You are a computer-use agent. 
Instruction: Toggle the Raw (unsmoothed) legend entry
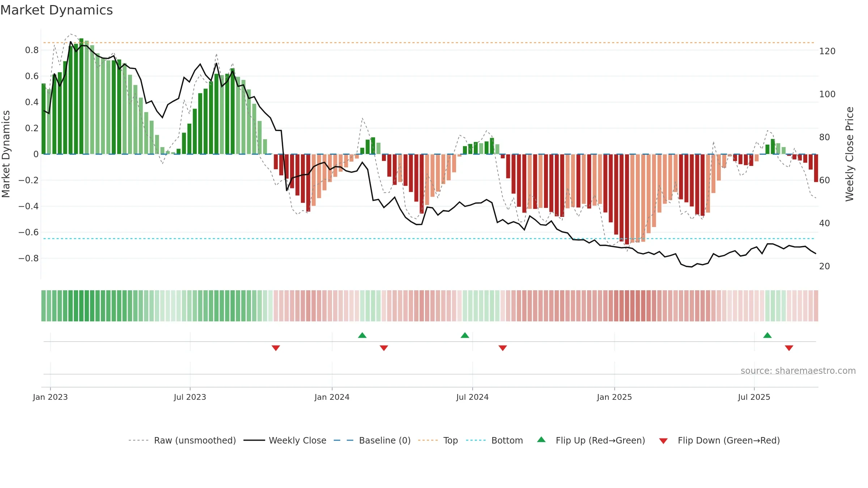pyautogui.click(x=182, y=440)
